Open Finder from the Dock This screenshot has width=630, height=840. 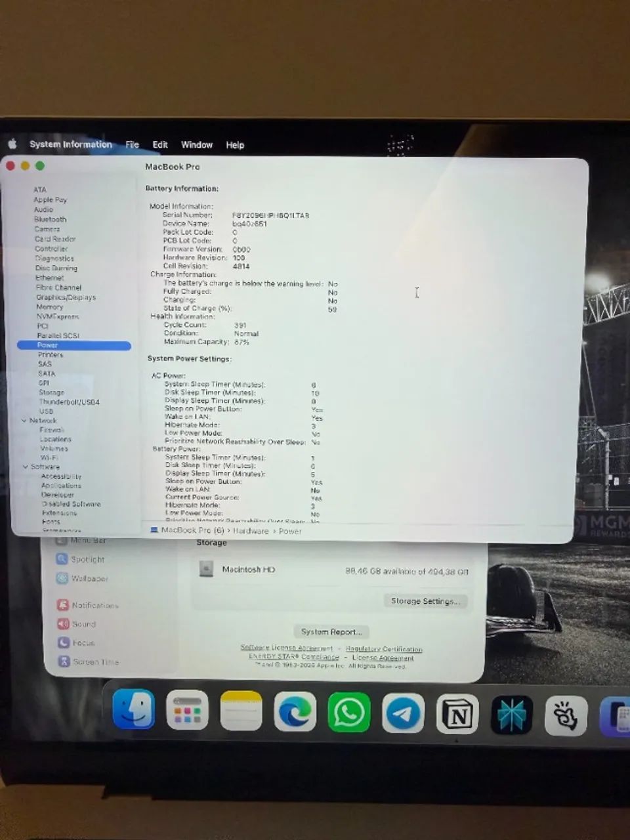click(134, 709)
